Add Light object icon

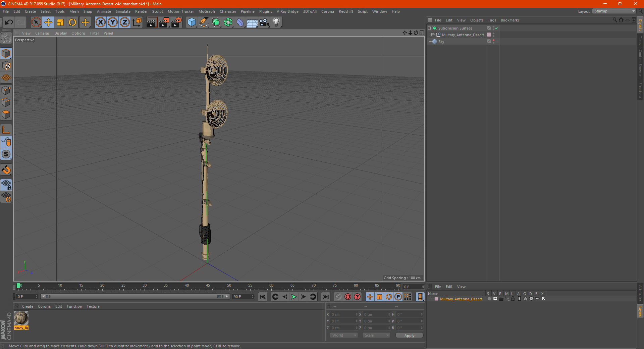pos(276,22)
